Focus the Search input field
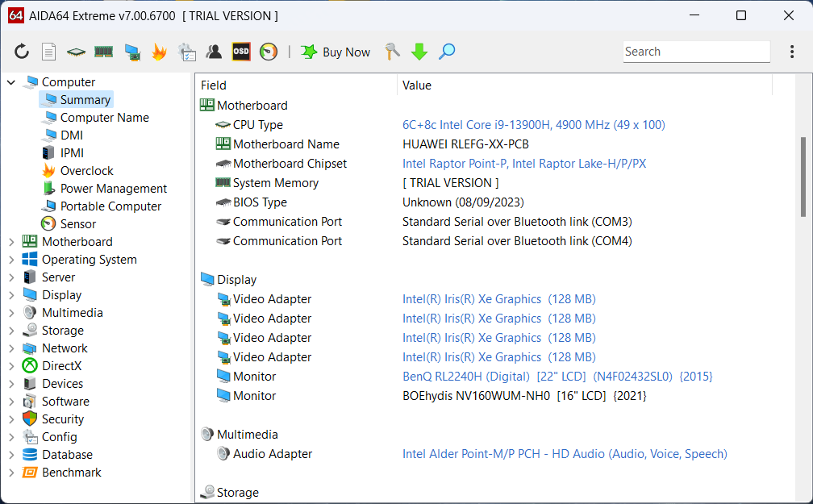 tap(696, 52)
